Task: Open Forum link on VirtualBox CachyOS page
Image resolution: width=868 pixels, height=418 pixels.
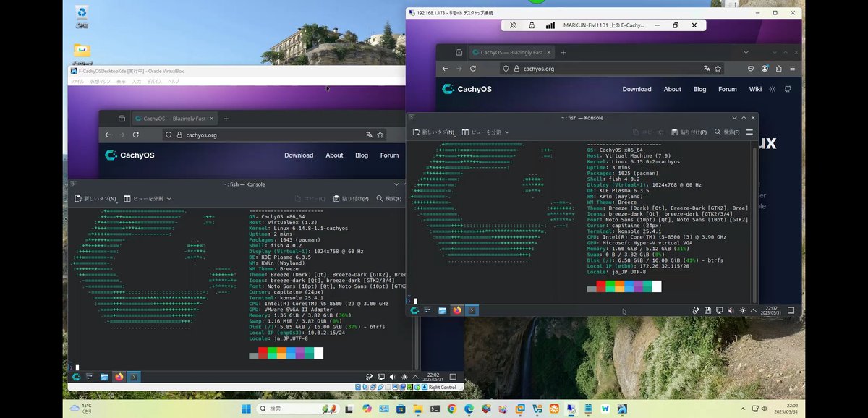Action: click(390, 155)
